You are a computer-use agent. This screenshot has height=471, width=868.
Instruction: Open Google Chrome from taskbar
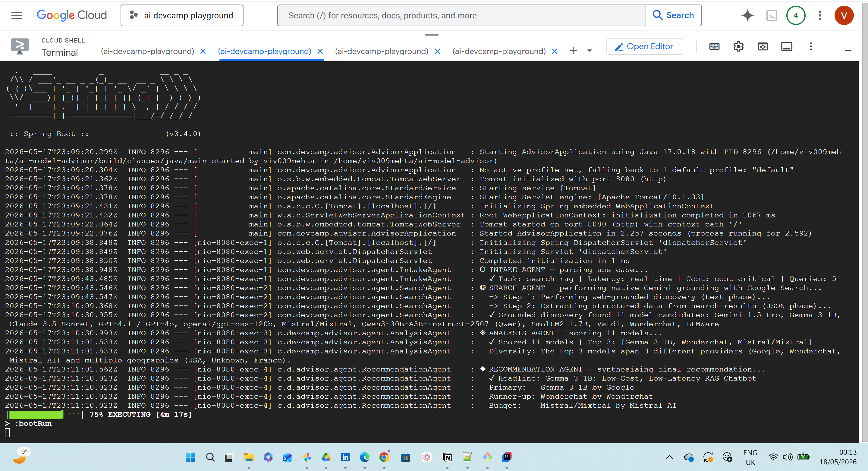[384, 457]
